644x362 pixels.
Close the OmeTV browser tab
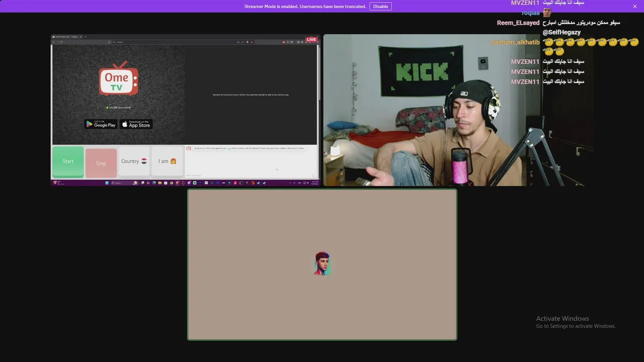pos(80,37)
